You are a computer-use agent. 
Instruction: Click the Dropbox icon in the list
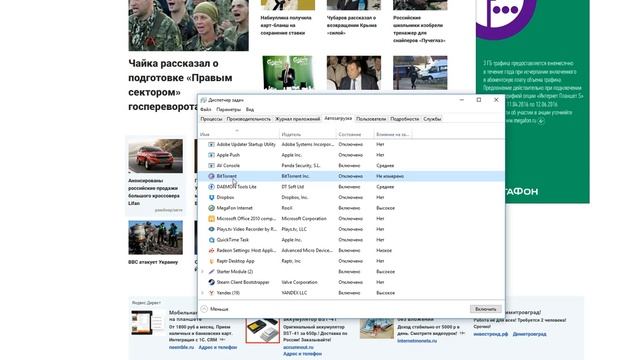click(x=211, y=198)
